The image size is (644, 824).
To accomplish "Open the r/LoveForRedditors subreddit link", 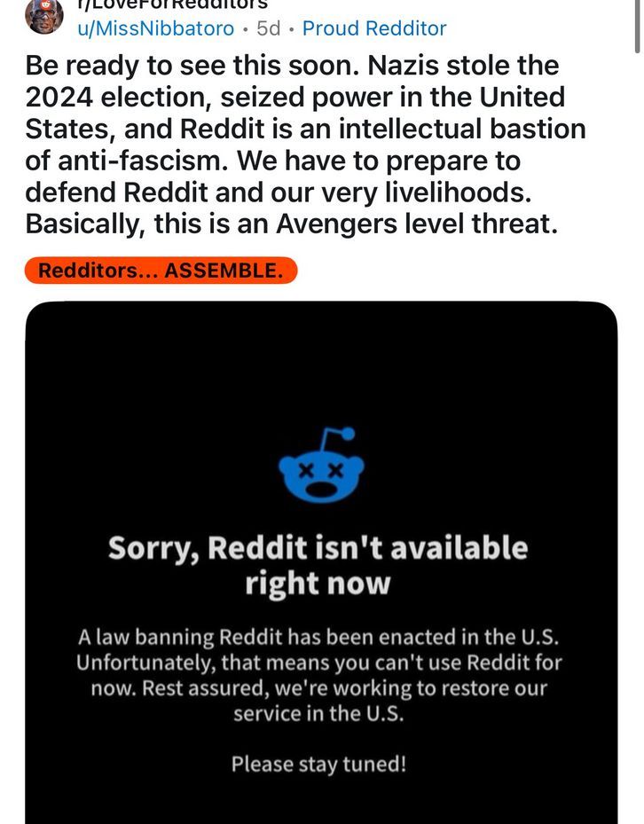I will [172, 4].
